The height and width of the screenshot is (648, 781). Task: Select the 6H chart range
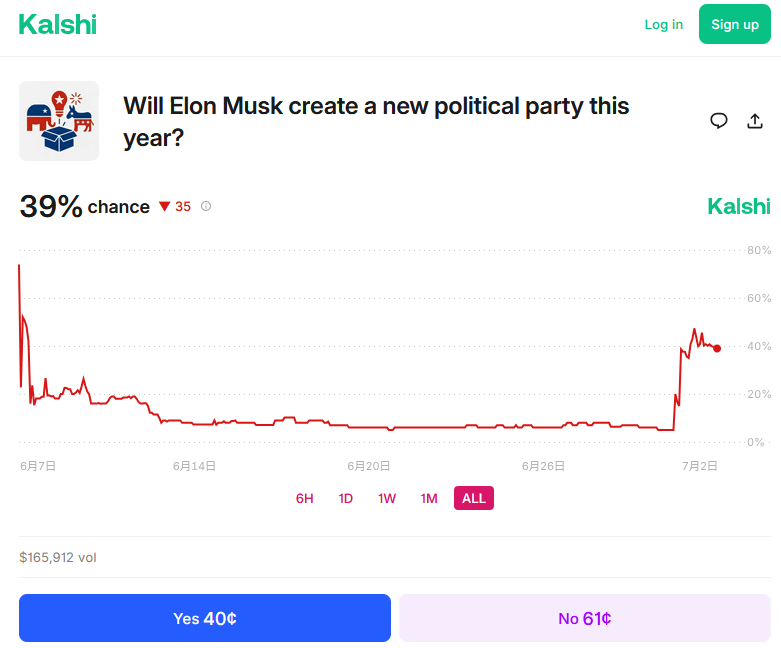coord(304,498)
